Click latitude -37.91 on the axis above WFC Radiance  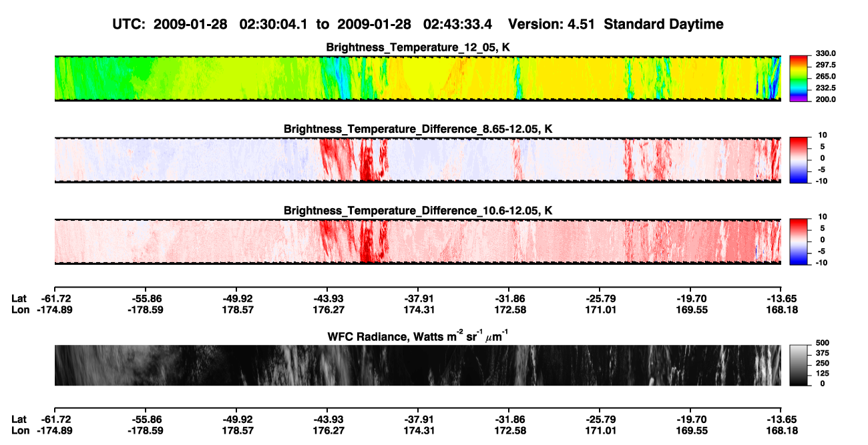coord(418,299)
